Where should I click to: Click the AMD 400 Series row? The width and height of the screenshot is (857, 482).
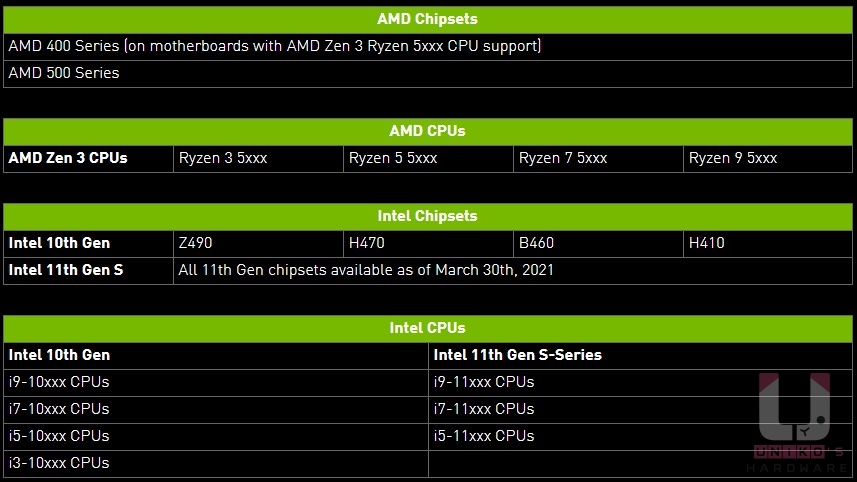427,46
